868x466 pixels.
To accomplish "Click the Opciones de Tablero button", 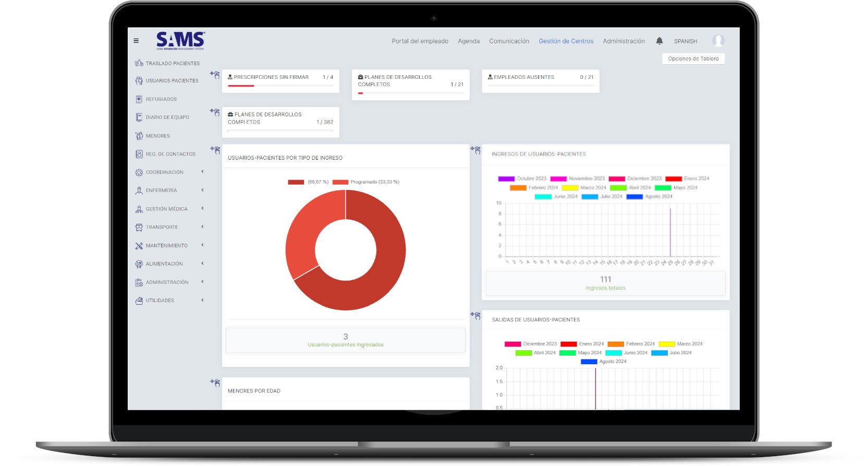I will [x=693, y=58].
